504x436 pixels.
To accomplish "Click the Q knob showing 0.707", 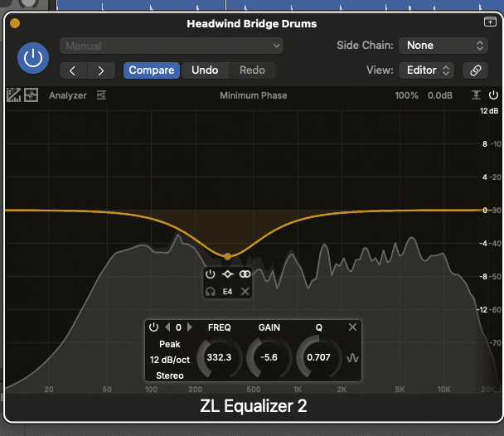I will (x=318, y=357).
